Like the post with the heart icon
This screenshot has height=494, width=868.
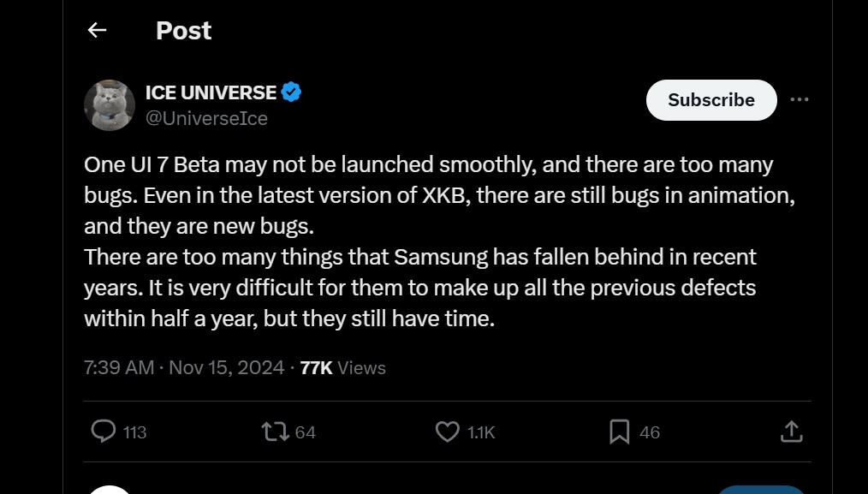coord(448,432)
